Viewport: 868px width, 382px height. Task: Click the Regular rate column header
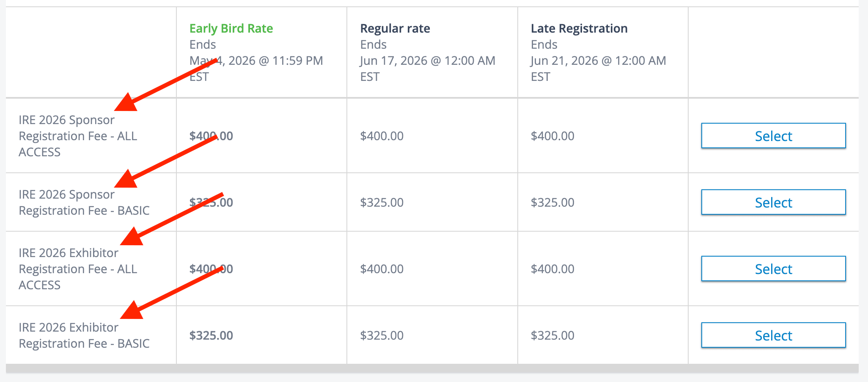tap(395, 28)
